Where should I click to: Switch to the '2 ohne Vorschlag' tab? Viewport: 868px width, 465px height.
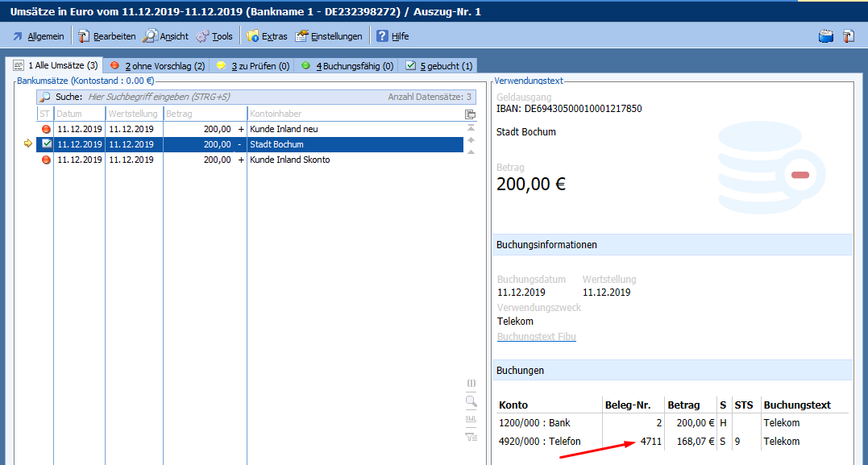point(157,66)
